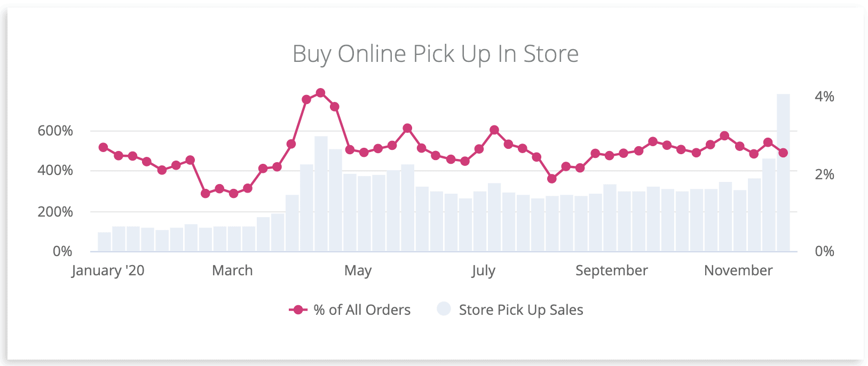Click the May axis label

[x=358, y=270]
